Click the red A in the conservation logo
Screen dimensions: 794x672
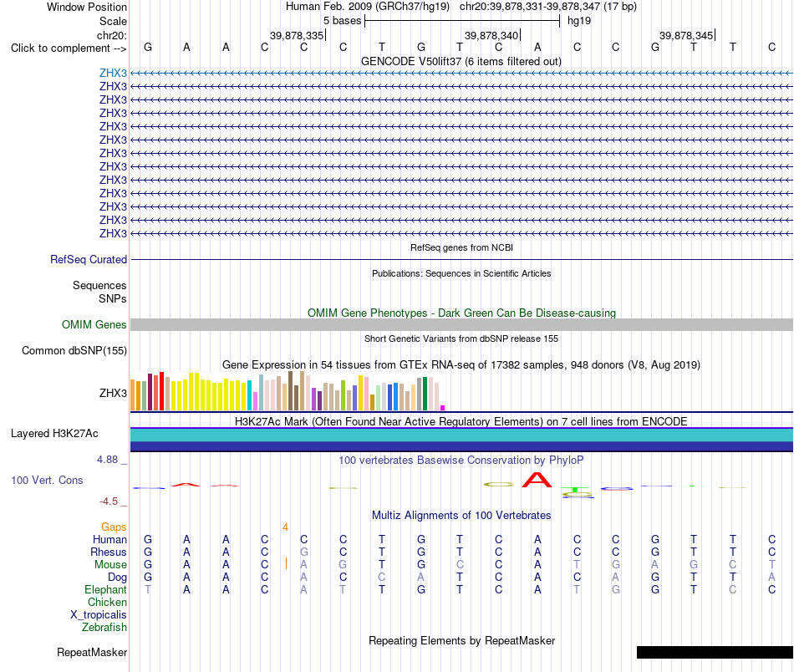click(x=537, y=480)
